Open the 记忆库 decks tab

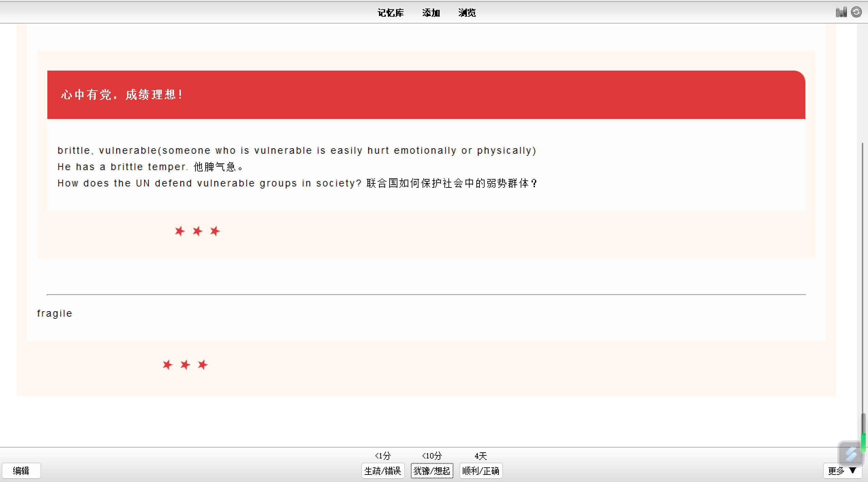click(391, 13)
